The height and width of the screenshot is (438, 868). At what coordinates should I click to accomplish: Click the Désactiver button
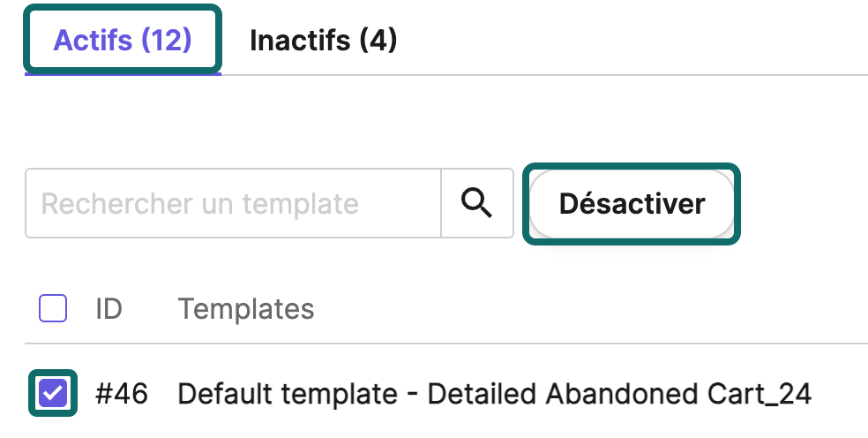point(632,203)
